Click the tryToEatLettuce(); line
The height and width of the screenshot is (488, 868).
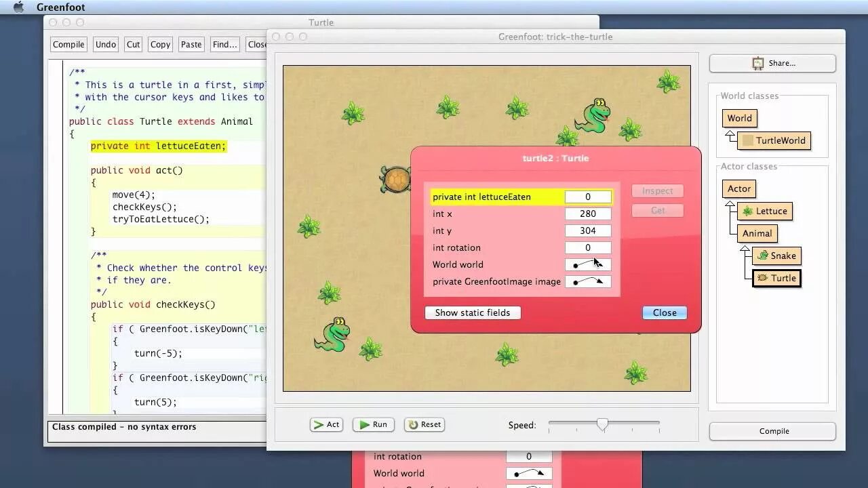click(161, 219)
